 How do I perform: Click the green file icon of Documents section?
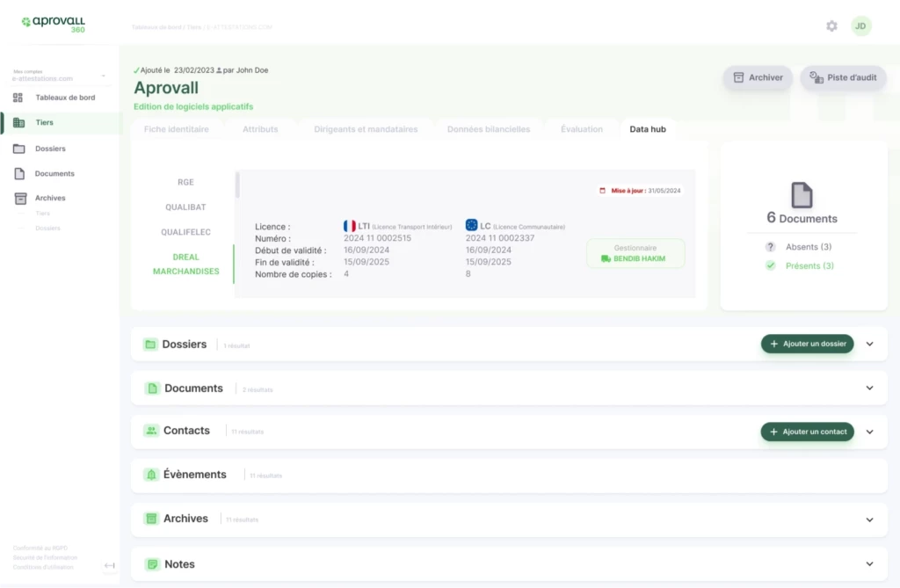tap(152, 388)
